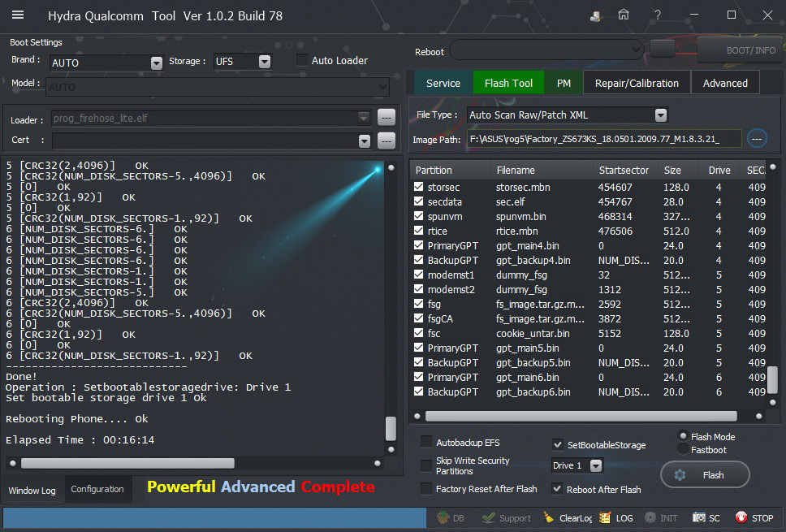Click the red STOP icon
This screenshot has height=532, width=786.
pyautogui.click(x=741, y=517)
